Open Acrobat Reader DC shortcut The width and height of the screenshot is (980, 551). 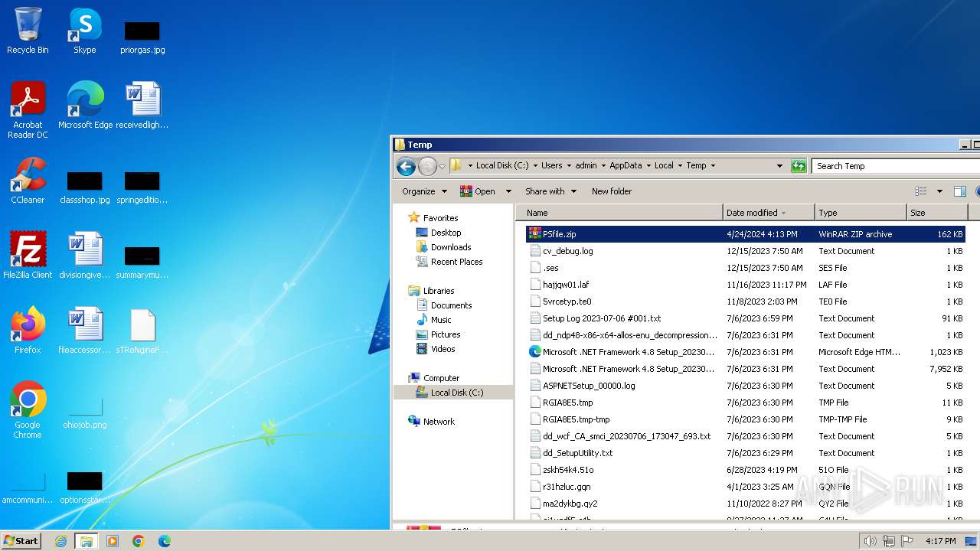[28, 109]
